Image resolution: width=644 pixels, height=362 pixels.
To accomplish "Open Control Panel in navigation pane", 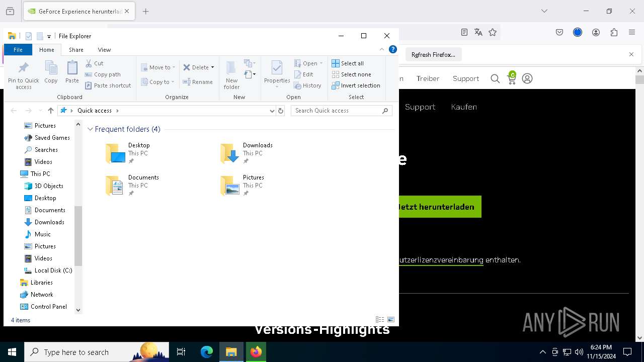I will 43,307.
